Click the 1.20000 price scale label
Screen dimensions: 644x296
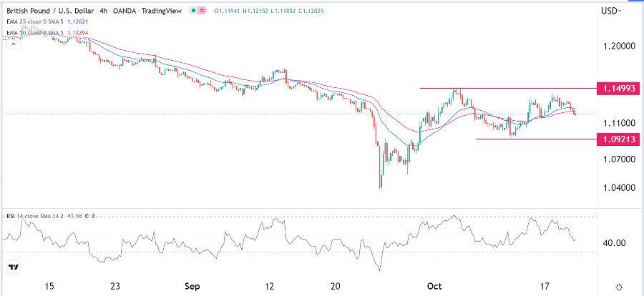point(618,45)
